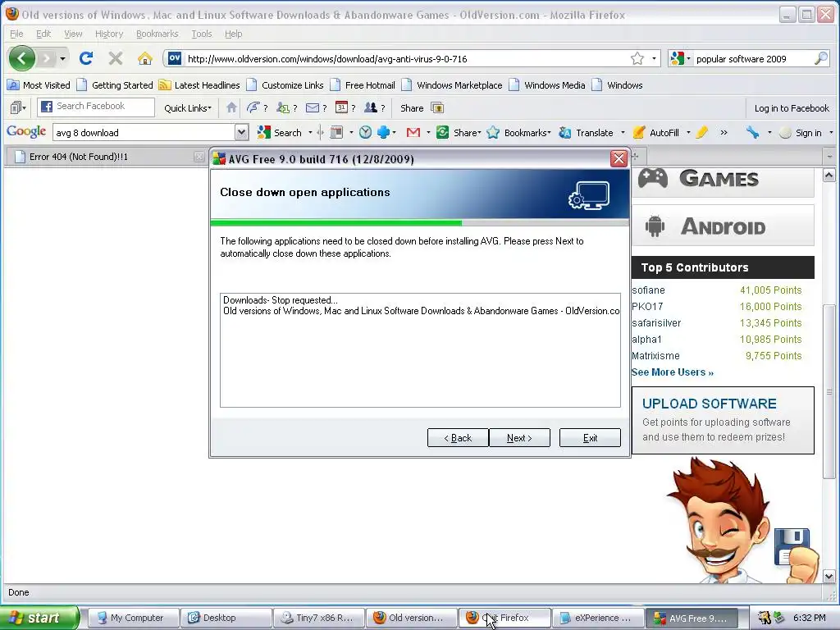Click Facebook Share photo icon
Screen dimensions: 840x630
[x=437, y=107]
